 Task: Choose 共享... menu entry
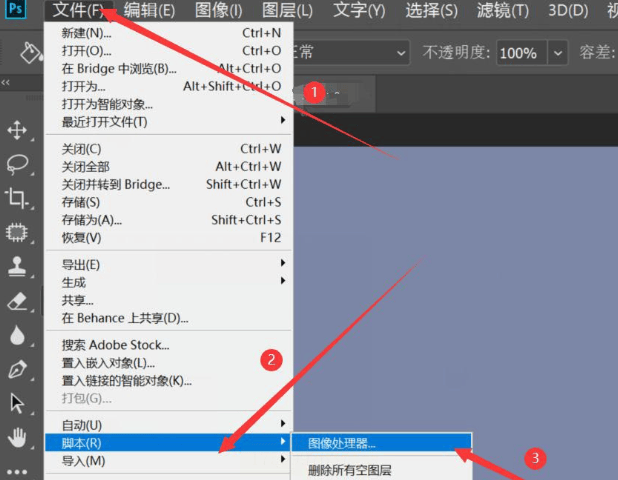point(169,300)
